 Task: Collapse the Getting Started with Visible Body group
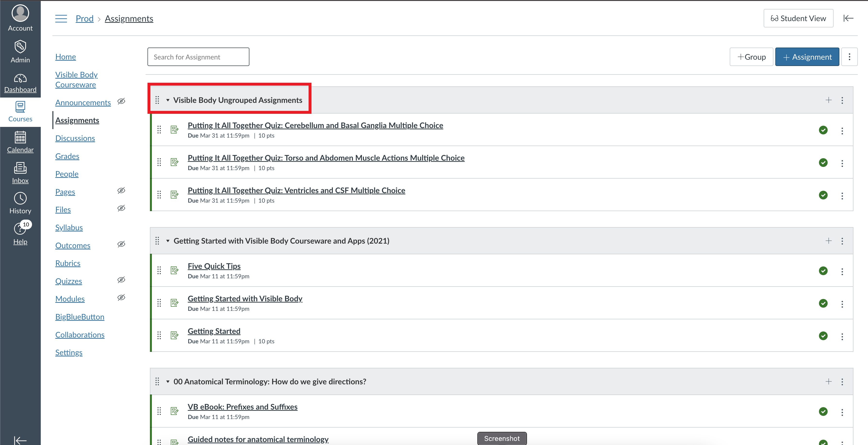(168, 241)
